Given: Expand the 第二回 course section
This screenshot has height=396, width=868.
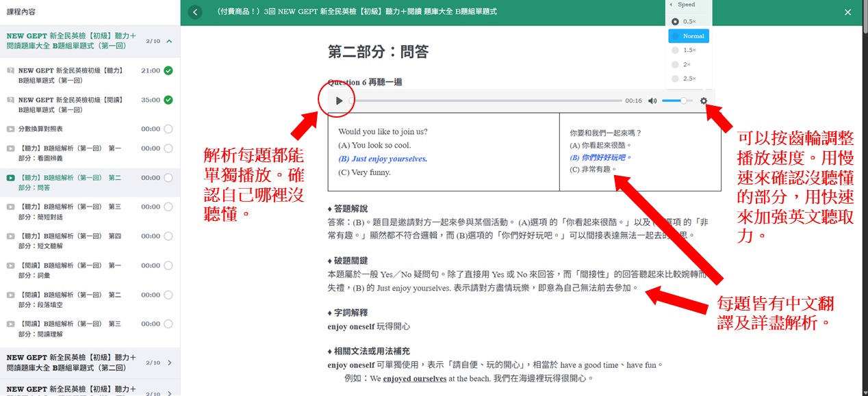Looking at the screenshot, I should 169,362.
